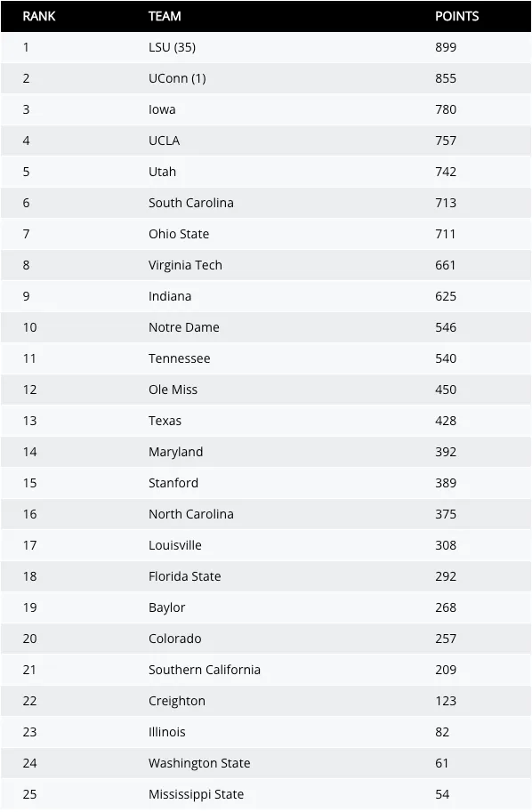The image size is (532, 812).
Task: Select the Florida State row
Action: click(x=266, y=576)
